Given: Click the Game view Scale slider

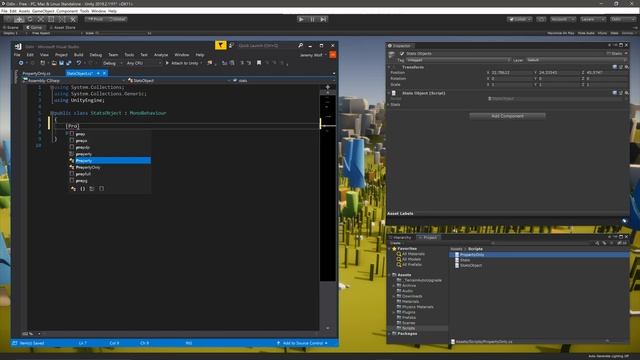Looking at the screenshot, I should [123, 33].
